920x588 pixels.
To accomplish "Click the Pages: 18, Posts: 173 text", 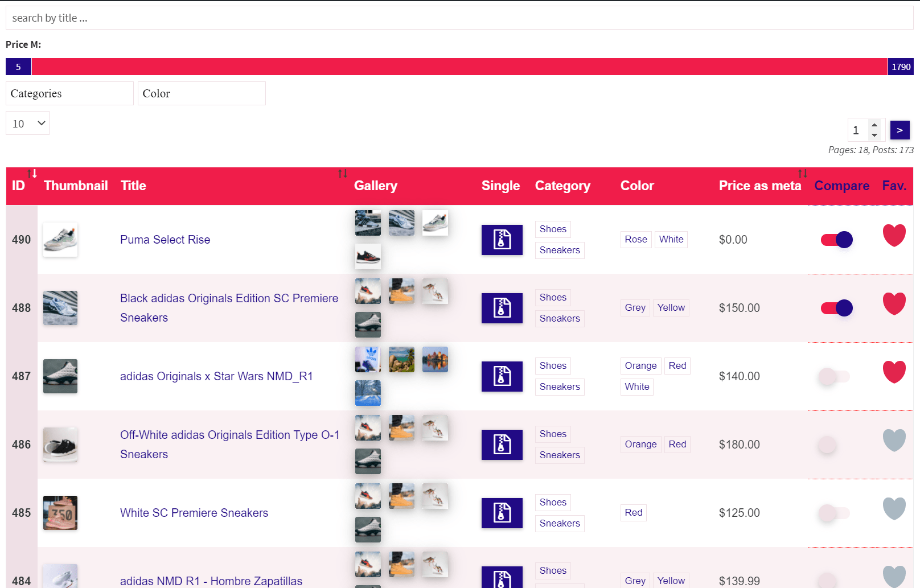I will (870, 150).
